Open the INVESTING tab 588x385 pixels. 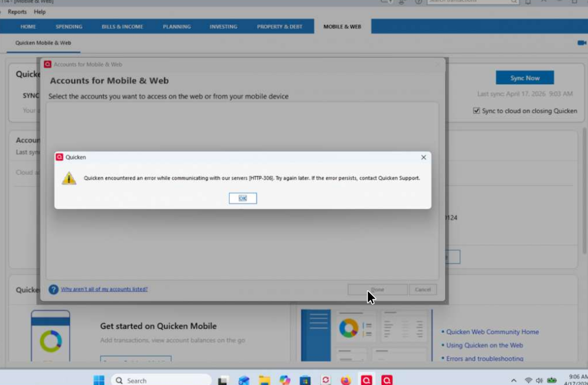coord(223,27)
